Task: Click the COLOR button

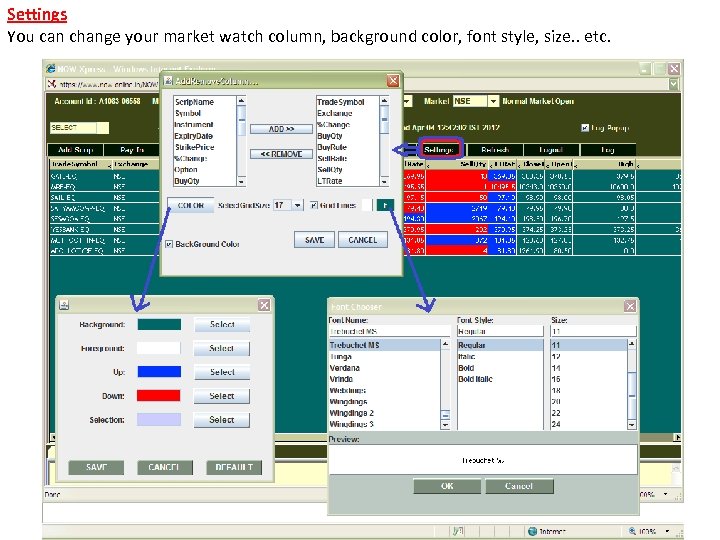Action: [x=191, y=205]
